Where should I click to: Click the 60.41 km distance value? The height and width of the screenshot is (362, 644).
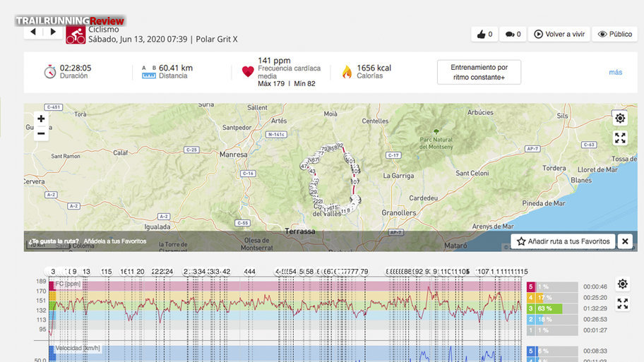click(176, 68)
